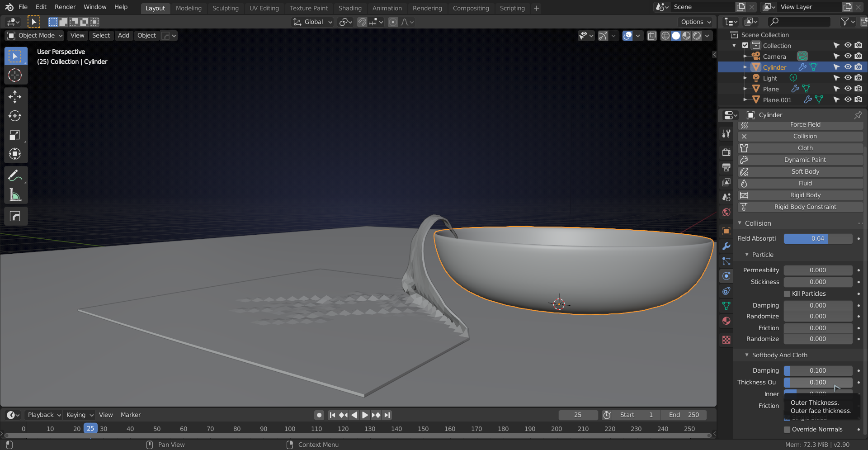
Task: Open the Render properties tab
Action: (x=726, y=152)
